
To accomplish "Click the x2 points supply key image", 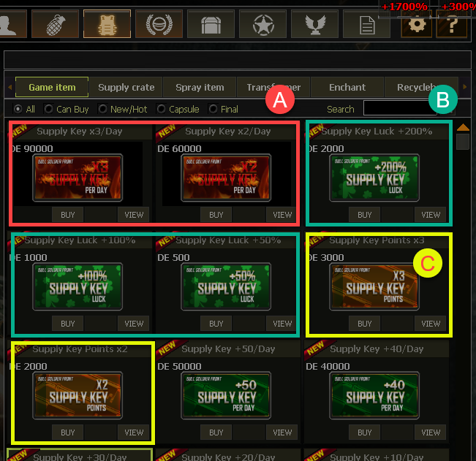I will (x=78, y=395).
